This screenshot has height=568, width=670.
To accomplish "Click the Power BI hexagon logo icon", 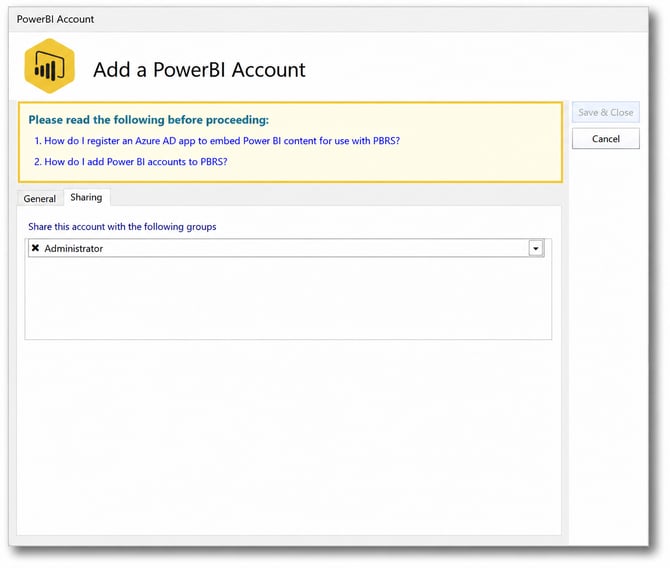I will [50, 66].
